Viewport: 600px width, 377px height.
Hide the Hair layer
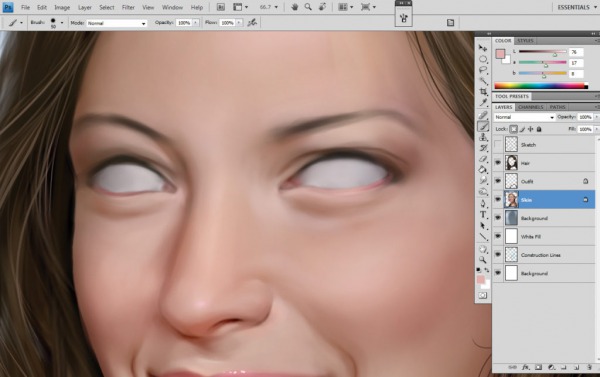pyautogui.click(x=497, y=163)
